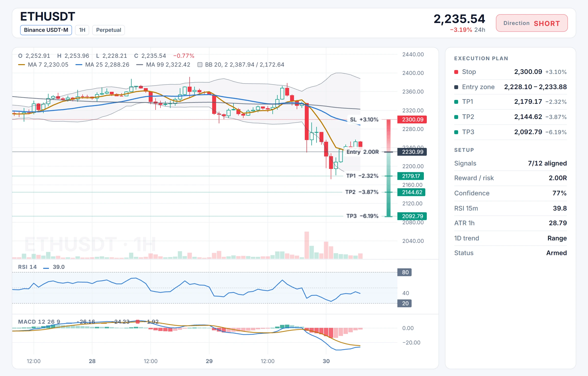Click the Stop 2,300.09 value
This screenshot has height=376, width=588.
(x=528, y=72)
